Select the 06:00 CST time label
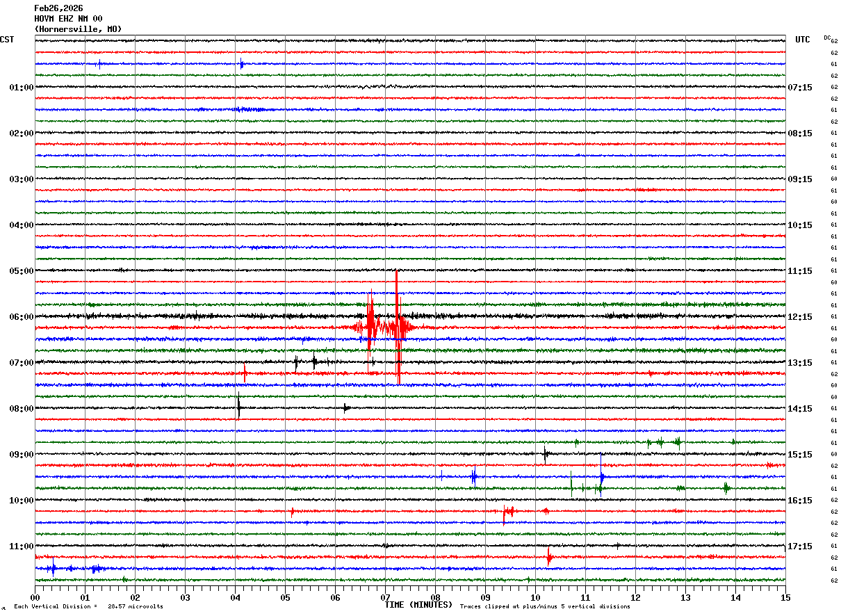Viewport: 841px width, 616px height. [22, 317]
